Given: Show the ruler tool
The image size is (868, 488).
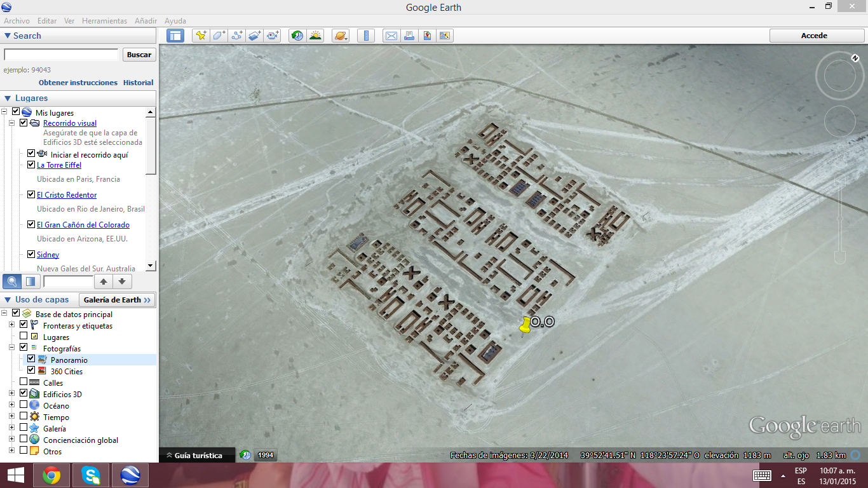Looking at the screenshot, I should tap(365, 36).
